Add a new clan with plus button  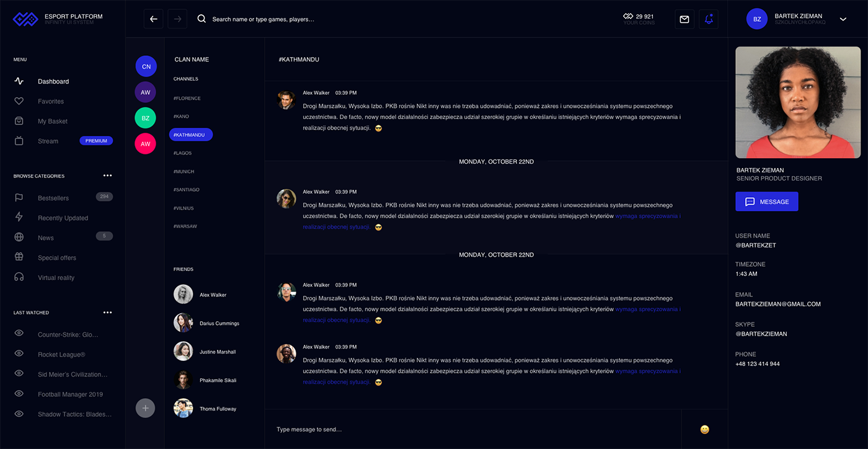click(x=145, y=408)
